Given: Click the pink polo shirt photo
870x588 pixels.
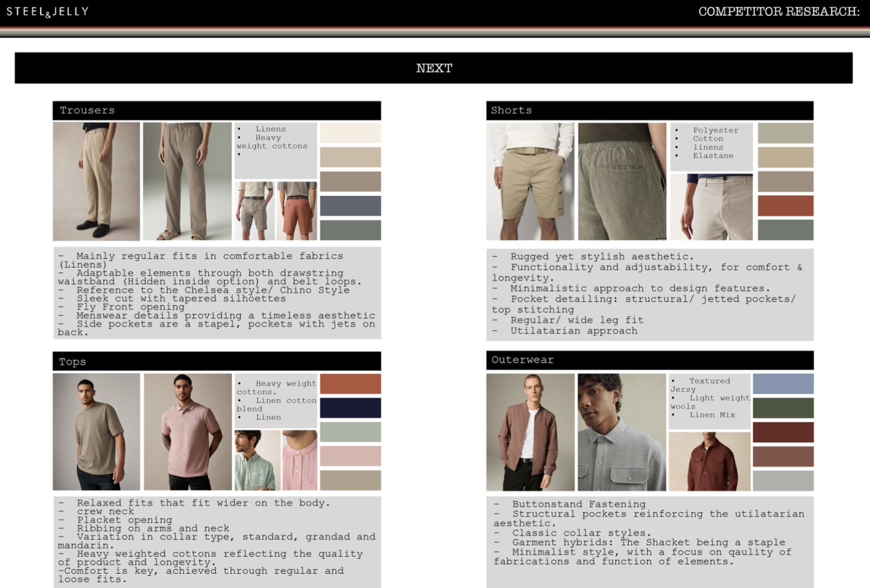Looking at the screenshot, I should point(188,431).
